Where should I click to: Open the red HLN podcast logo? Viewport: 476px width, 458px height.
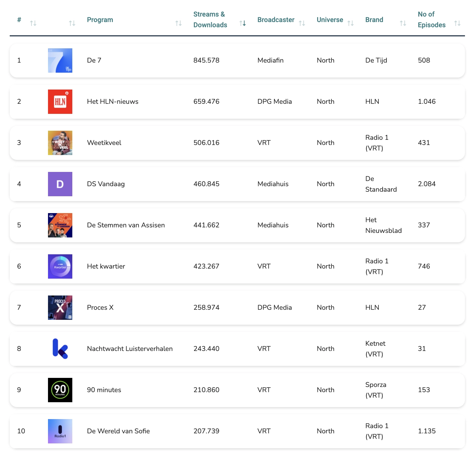[60, 102]
